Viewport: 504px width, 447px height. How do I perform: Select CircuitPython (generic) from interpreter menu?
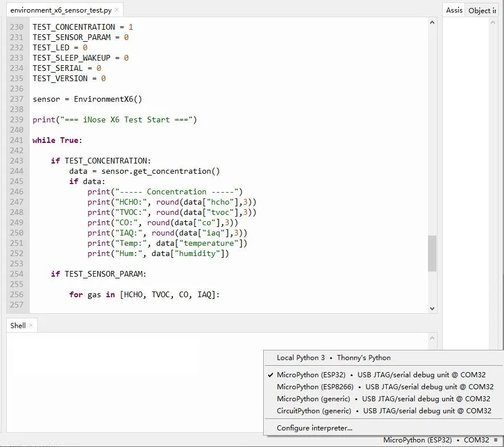[383, 411]
